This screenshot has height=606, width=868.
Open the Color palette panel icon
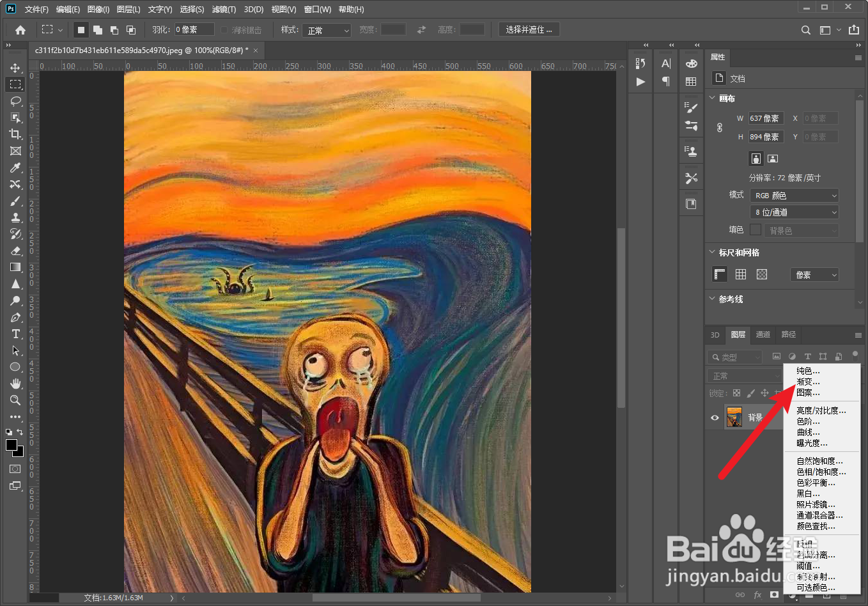tap(691, 63)
